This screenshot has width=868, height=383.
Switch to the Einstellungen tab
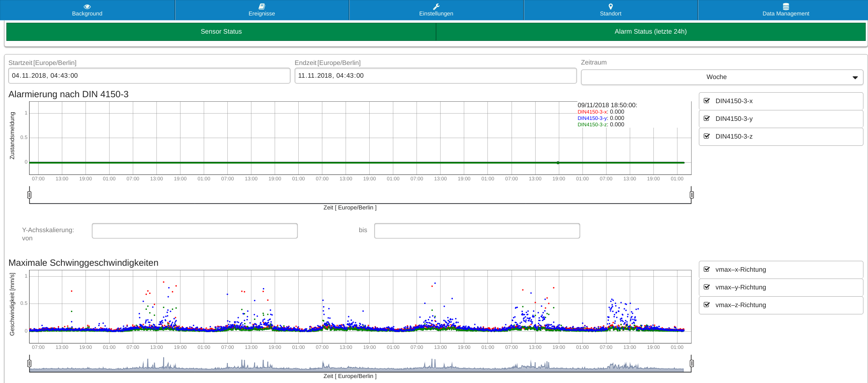click(436, 10)
